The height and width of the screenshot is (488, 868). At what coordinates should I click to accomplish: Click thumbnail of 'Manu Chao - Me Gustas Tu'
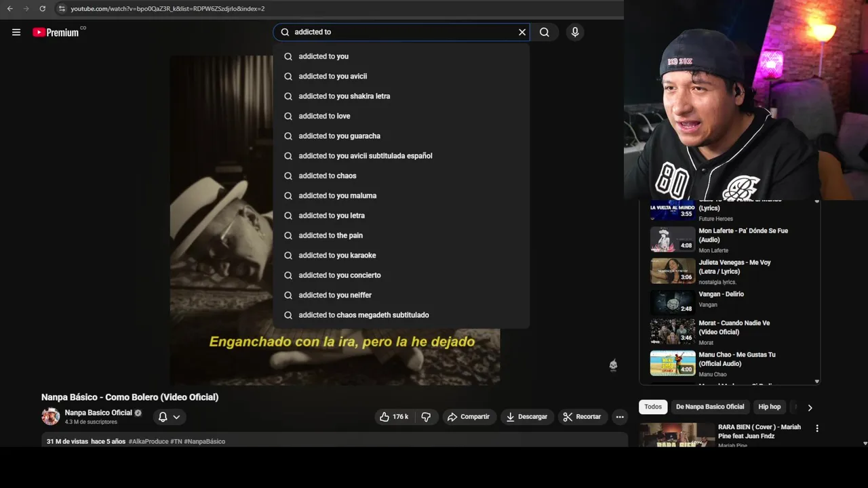click(x=673, y=363)
